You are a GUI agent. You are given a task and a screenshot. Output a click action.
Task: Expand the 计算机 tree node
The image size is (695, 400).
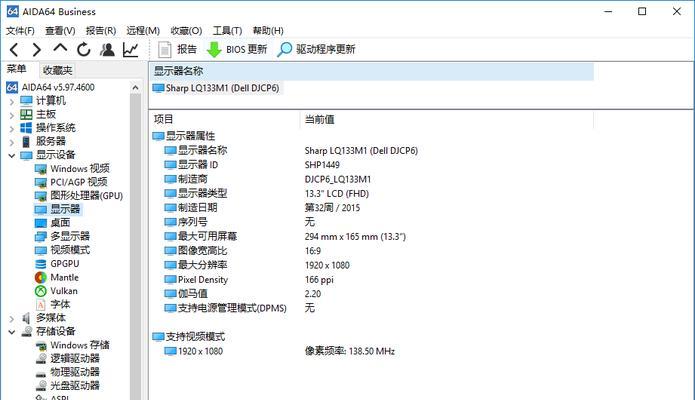(x=12, y=102)
